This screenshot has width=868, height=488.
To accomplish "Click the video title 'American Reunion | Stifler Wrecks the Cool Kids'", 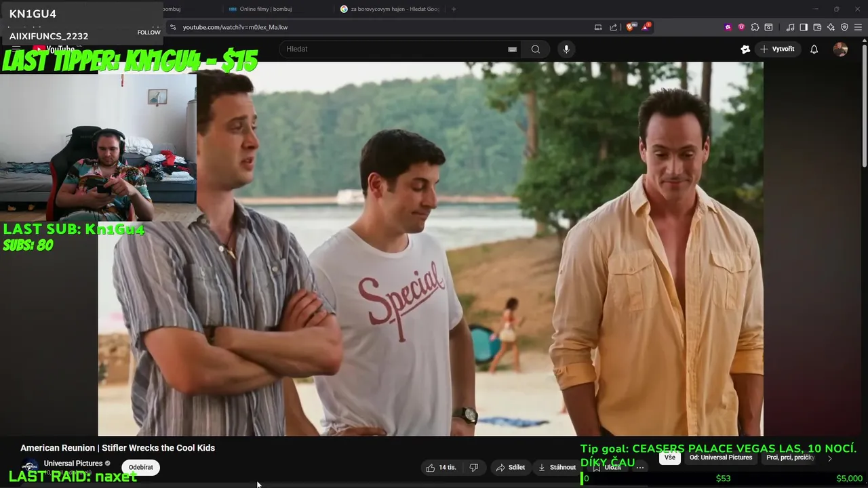I will 117,448.
